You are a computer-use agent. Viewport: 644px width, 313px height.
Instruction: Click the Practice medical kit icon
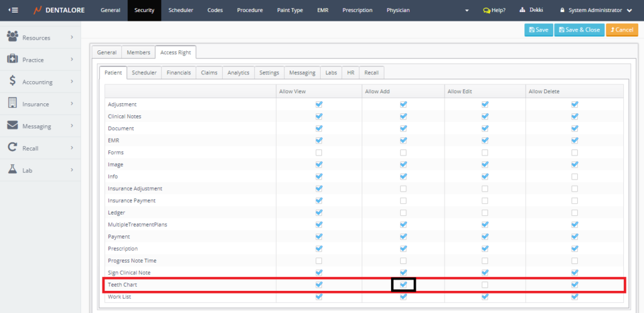click(12, 59)
